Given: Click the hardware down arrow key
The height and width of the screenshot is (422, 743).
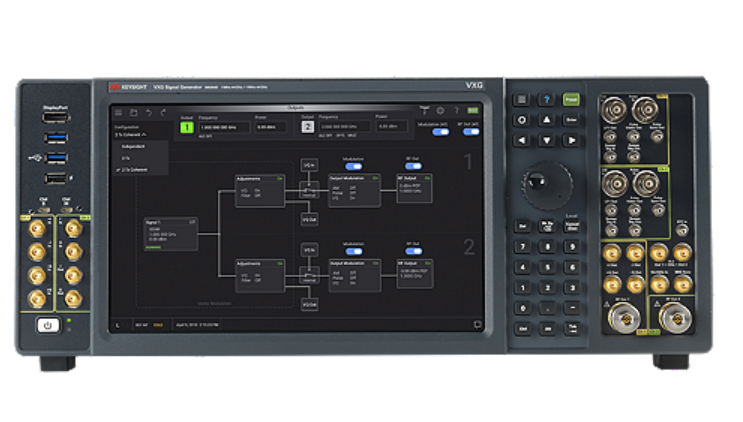Looking at the screenshot, I should pos(546,141).
